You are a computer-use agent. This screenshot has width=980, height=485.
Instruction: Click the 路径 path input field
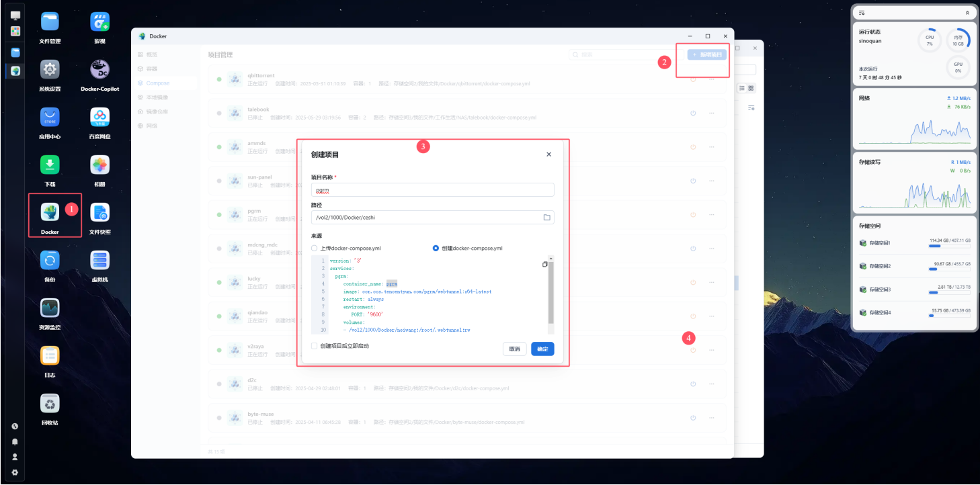pos(432,218)
